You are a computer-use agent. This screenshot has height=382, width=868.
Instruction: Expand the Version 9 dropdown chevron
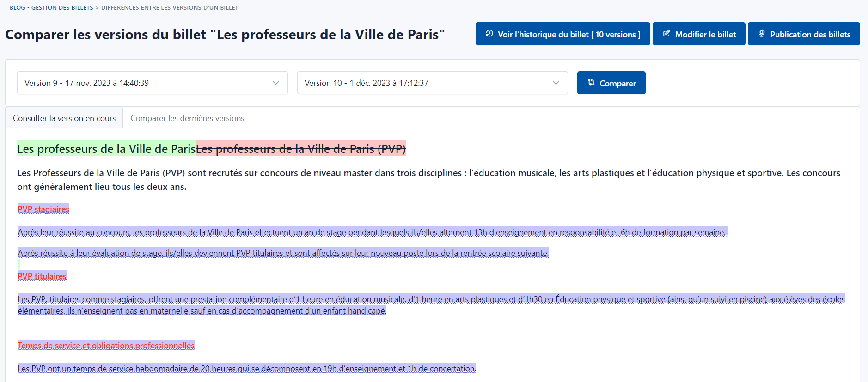[x=276, y=83]
